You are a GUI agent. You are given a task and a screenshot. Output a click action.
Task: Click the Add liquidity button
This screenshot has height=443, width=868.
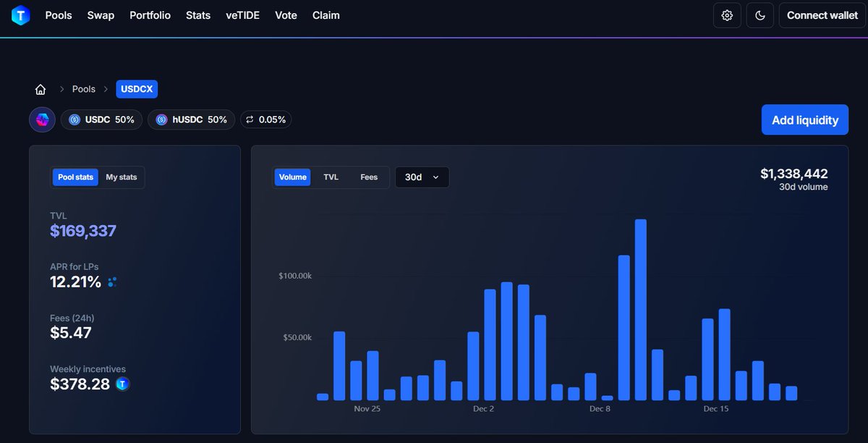(x=805, y=119)
